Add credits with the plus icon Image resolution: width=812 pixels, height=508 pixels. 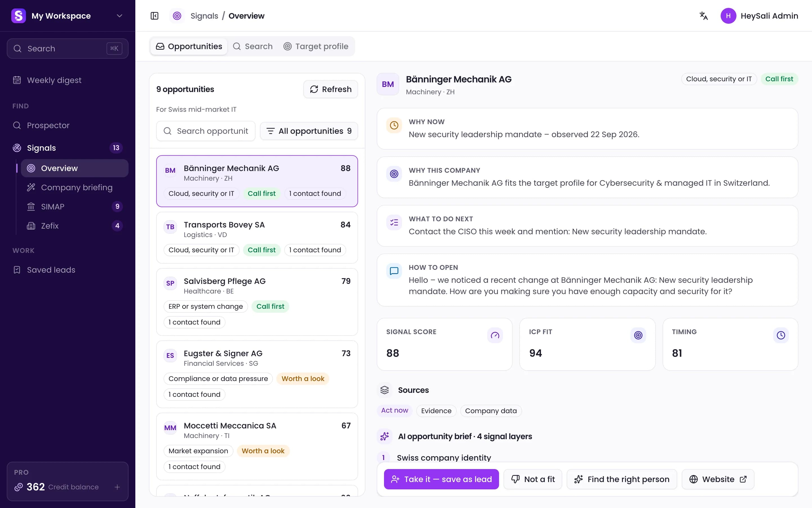click(117, 487)
